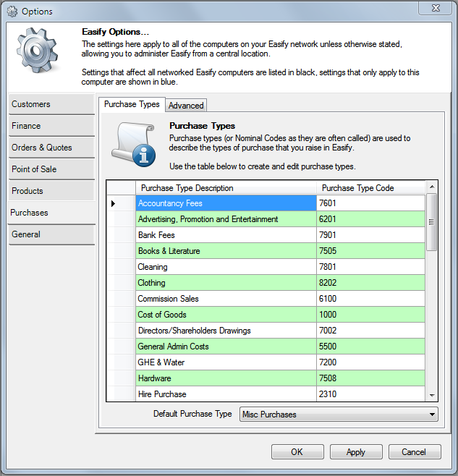Open the Customers options section
The width and height of the screenshot is (458, 476).
(x=51, y=104)
